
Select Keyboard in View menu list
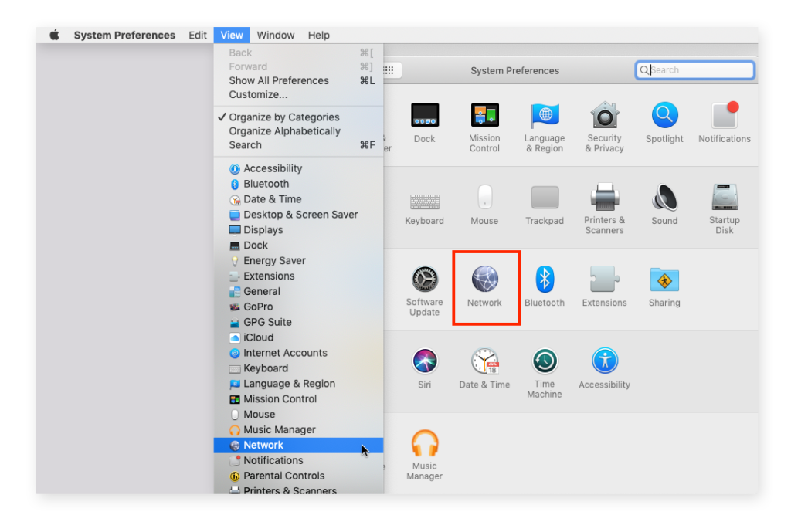(x=299, y=368)
